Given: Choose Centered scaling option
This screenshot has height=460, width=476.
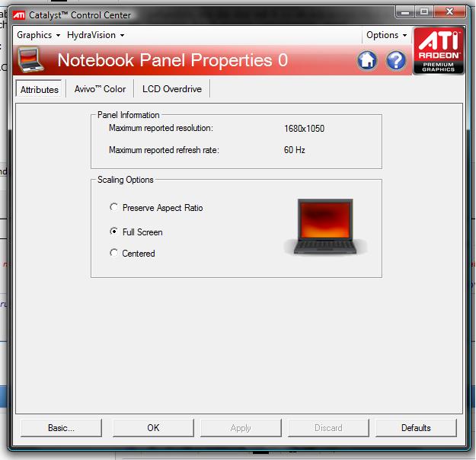Looking at the screenshot, I should [x=133, y=253].
